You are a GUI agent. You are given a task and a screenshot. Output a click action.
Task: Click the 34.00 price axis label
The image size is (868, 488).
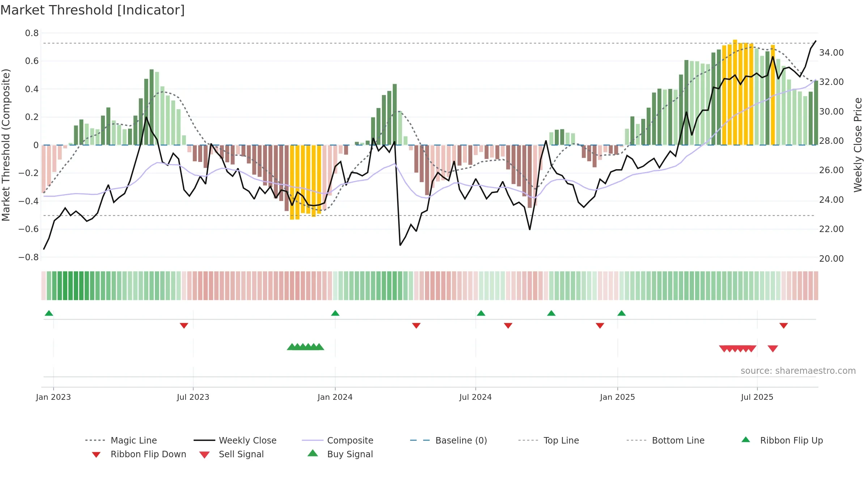tap(831, 52)
